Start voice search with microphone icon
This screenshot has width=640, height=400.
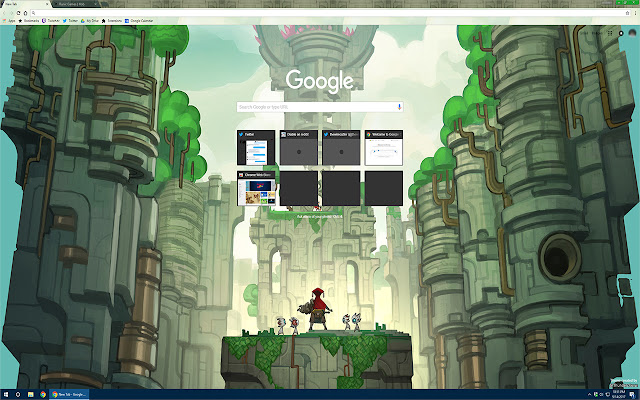tap(400, 107)
